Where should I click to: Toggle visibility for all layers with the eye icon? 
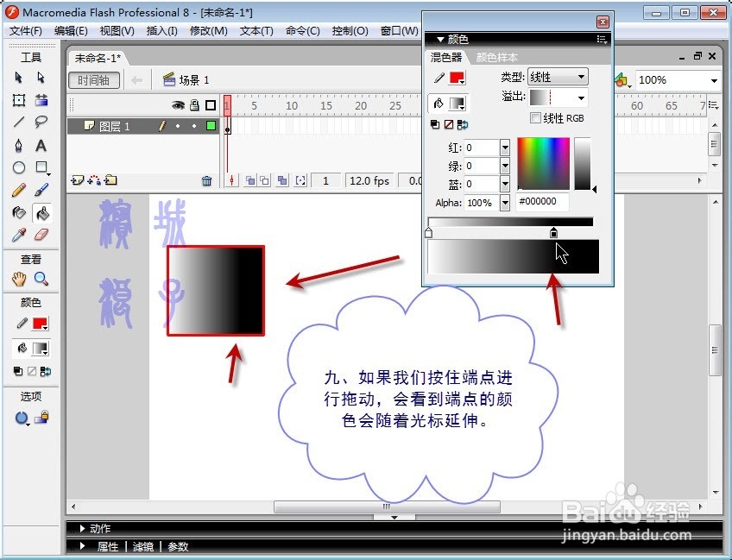pyautogui.click(x=178, y=104)
